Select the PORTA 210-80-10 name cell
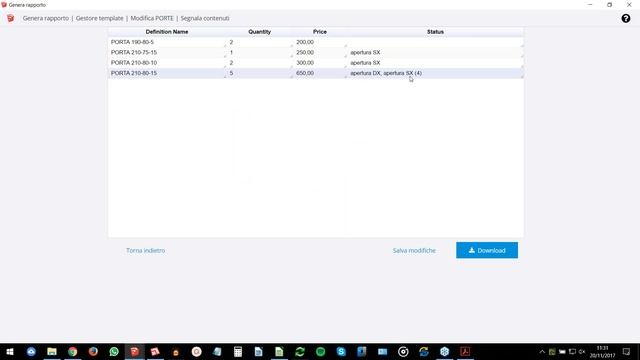This screenshot has width=640, height=360. 167,62
